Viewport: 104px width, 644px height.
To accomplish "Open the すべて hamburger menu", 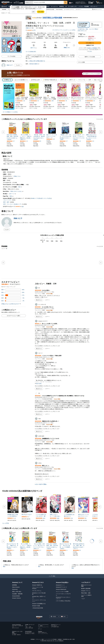I will coord(4,7).
